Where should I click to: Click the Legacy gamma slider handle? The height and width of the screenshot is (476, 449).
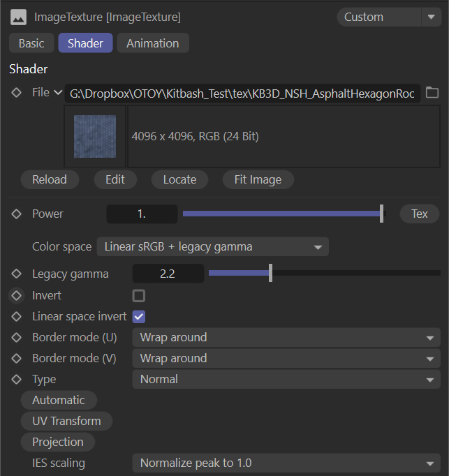(270, 274)
